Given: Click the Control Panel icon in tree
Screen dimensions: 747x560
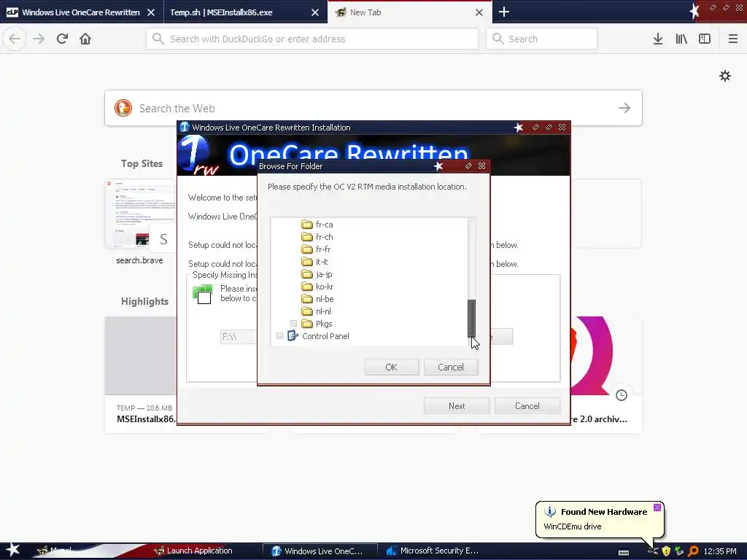Looking at the screenshot, I should 293,335.
